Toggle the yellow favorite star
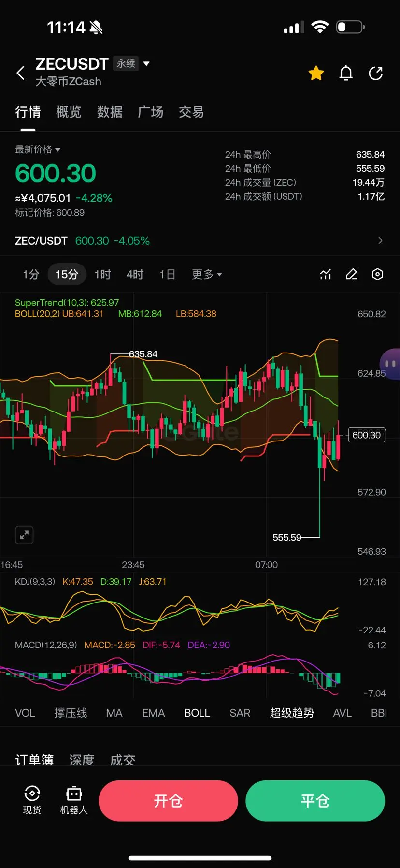400x868 pixels. [x=316, y=73]
